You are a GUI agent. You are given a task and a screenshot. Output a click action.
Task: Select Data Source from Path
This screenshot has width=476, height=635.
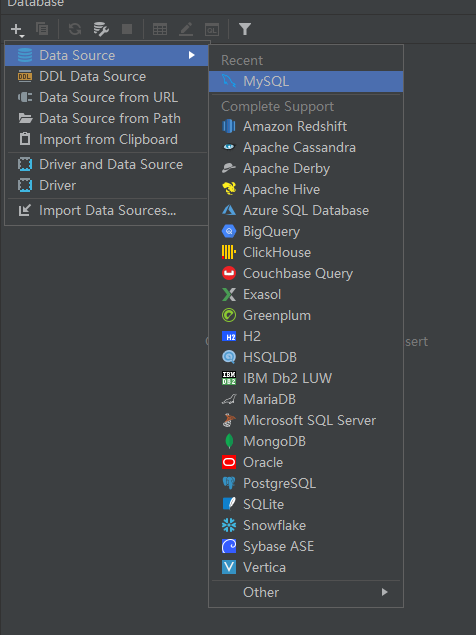point(107,118)
